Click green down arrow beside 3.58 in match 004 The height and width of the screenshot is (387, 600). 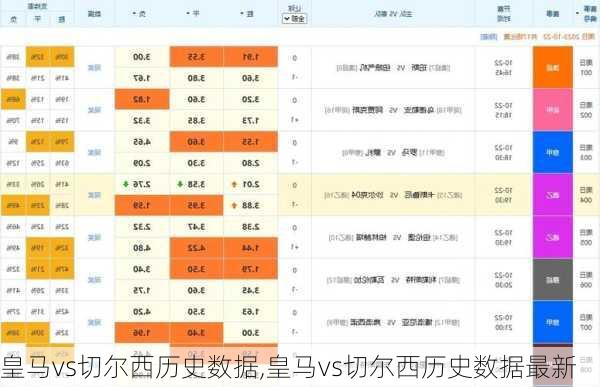(x=180, y=185)
